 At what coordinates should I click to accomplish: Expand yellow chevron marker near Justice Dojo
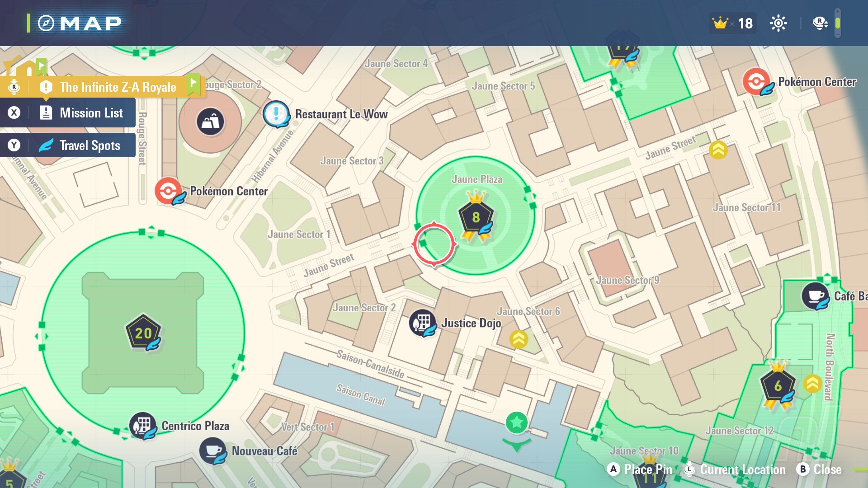(x=519, y=339)
